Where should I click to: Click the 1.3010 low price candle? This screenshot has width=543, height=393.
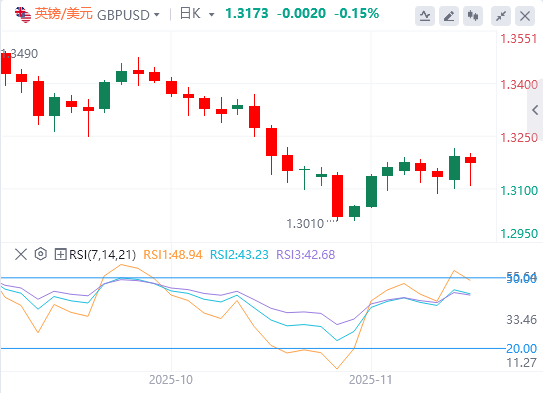coord(337,196)
